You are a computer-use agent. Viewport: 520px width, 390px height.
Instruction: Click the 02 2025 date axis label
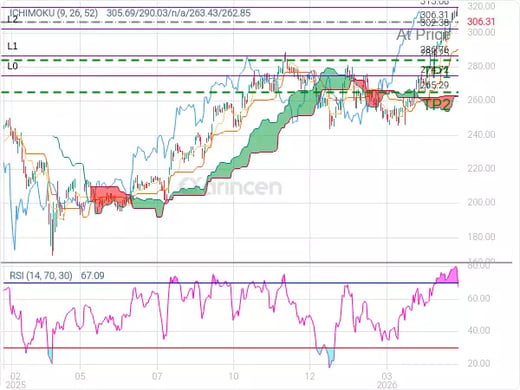[x=16, y=380]
